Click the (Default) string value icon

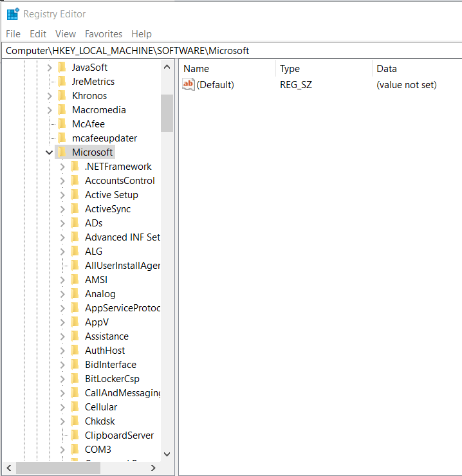point(189,84)
